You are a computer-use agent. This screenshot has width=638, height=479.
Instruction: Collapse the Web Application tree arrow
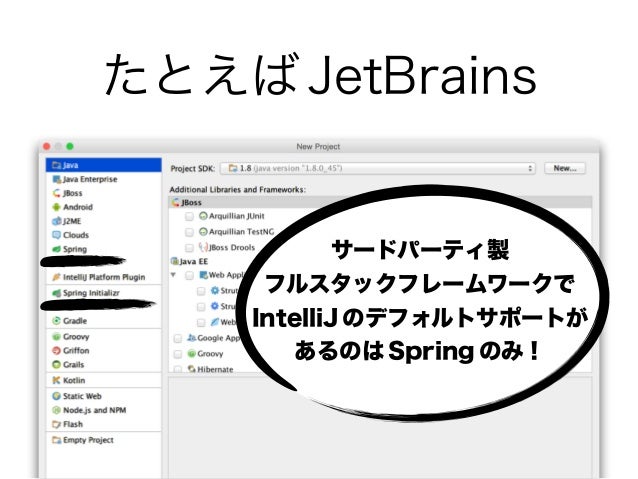pyautogui.click(x=173, y=275)
